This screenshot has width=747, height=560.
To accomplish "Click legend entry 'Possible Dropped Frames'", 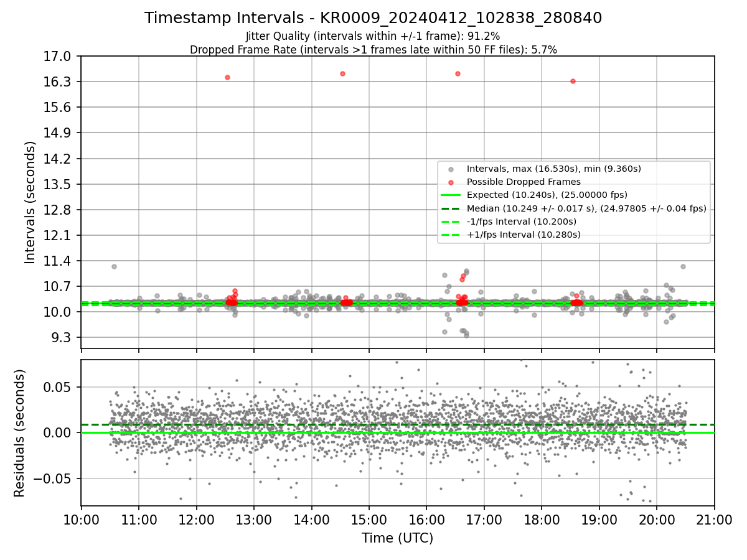I will pos(524,182).
